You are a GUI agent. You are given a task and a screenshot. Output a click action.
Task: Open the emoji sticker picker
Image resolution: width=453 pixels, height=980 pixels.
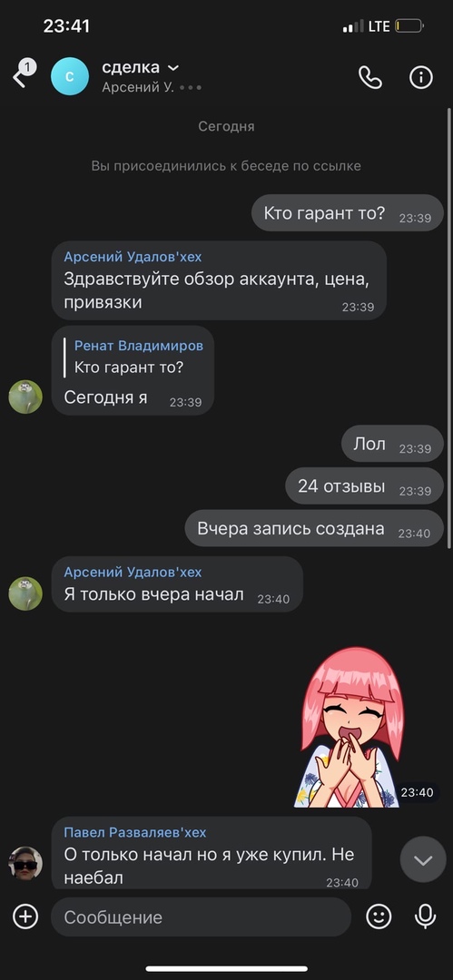click(x=379, y=916)
